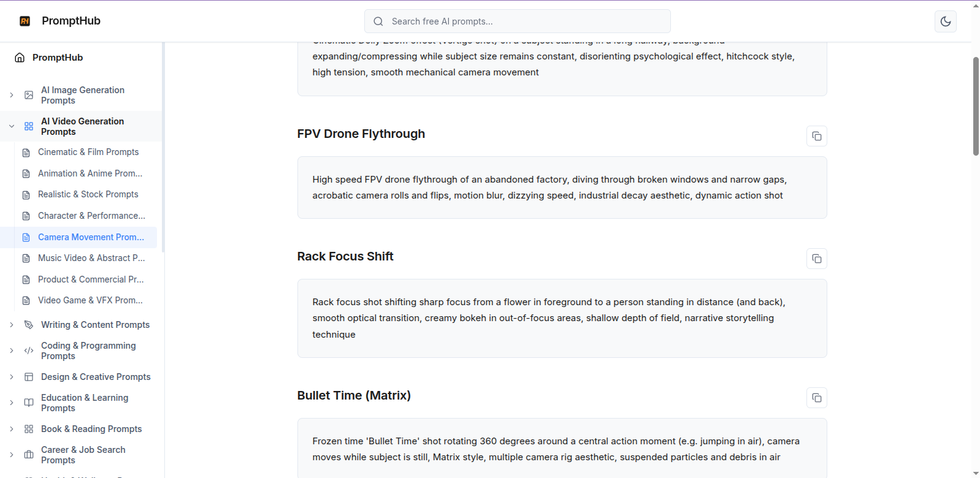980x478 pixels.
Task: Select Realistic & Stock Prompts item
Action: pyautogui.click(x=88, y=194)
